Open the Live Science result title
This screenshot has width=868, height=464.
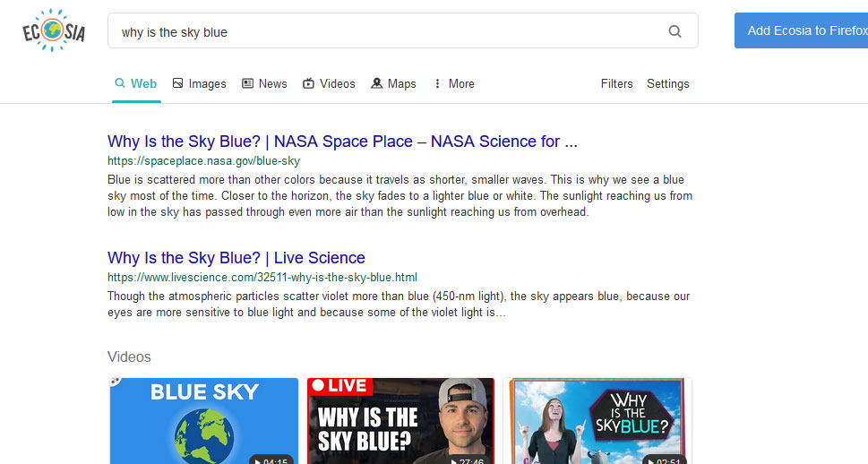click(x=236, y=257)
